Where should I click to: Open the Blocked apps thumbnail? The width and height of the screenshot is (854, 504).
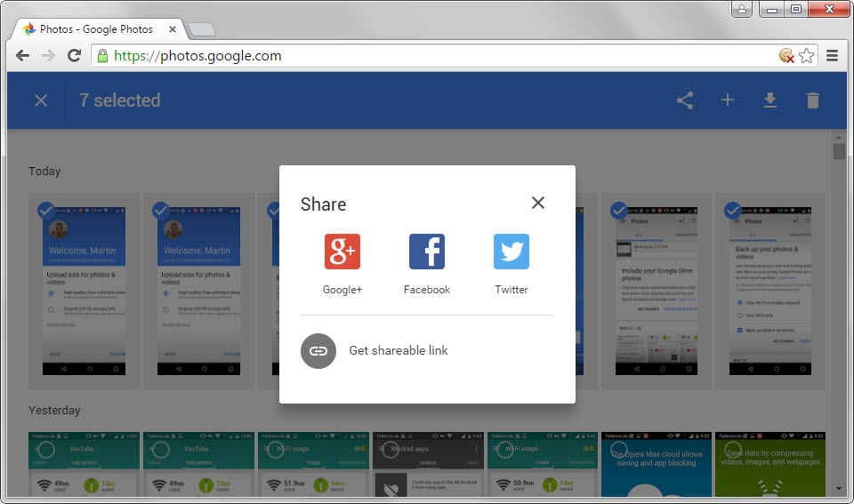click(428, 464)
